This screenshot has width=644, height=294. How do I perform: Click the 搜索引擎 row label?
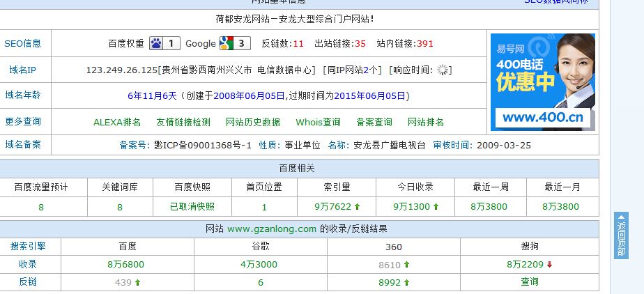[28, 247]
